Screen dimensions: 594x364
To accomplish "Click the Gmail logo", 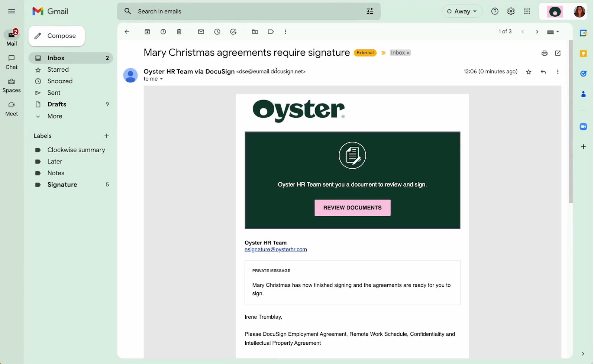I will pyautogui.click(x=50, y=12).
